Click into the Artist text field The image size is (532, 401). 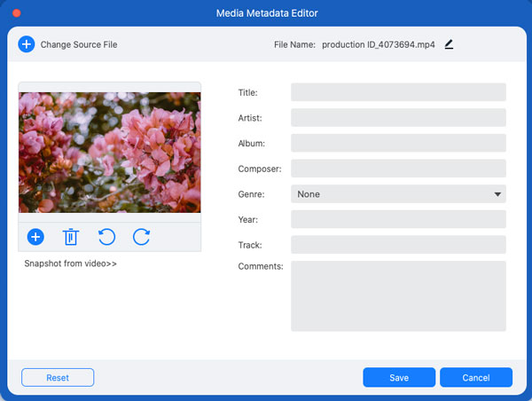(x=397, y=118)
